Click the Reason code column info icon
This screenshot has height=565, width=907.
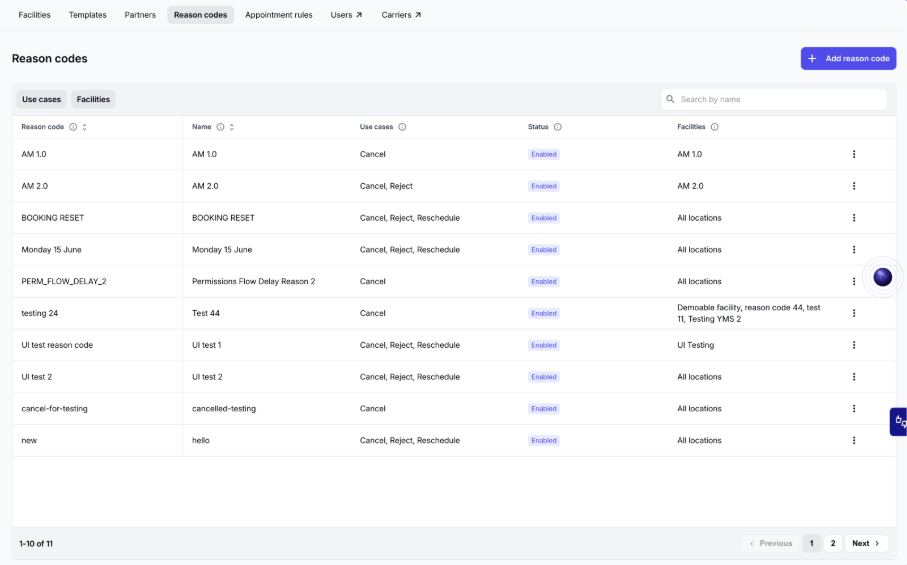[73, 127]
